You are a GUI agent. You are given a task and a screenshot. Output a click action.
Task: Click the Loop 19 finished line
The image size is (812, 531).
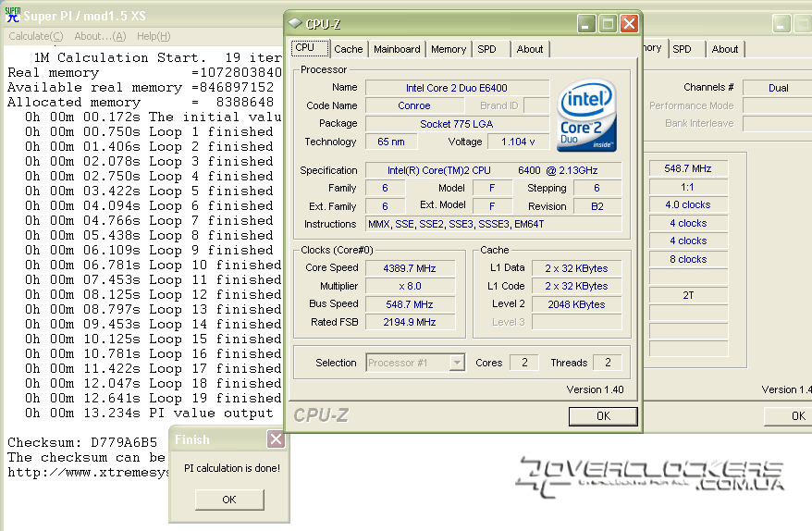[x=153, y=399]
